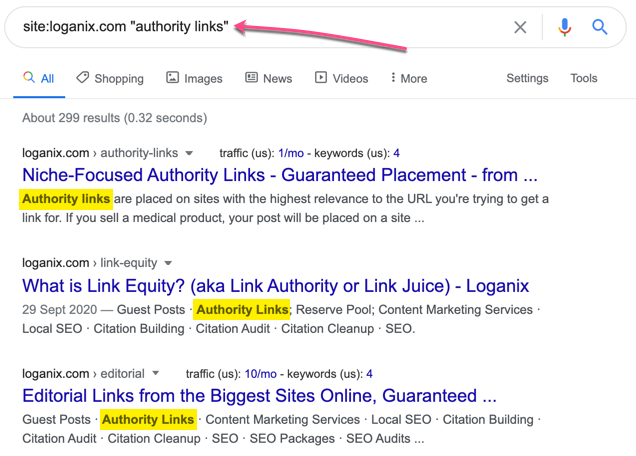Screen dimensions: 636x456
Task: Open Editorial Links from Biggest Sites result
Action: [x=259, y=396]
